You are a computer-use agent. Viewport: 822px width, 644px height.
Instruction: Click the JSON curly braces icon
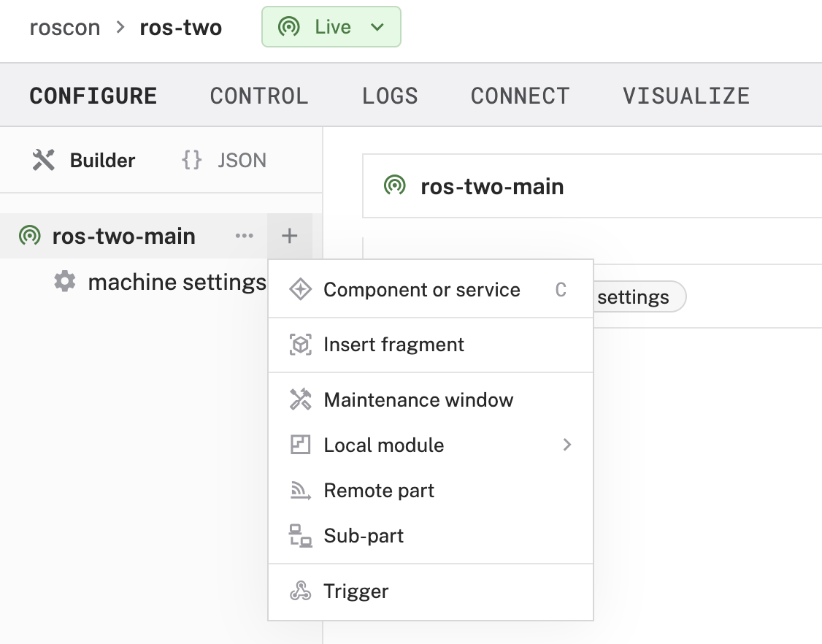[x=192, y=160]
